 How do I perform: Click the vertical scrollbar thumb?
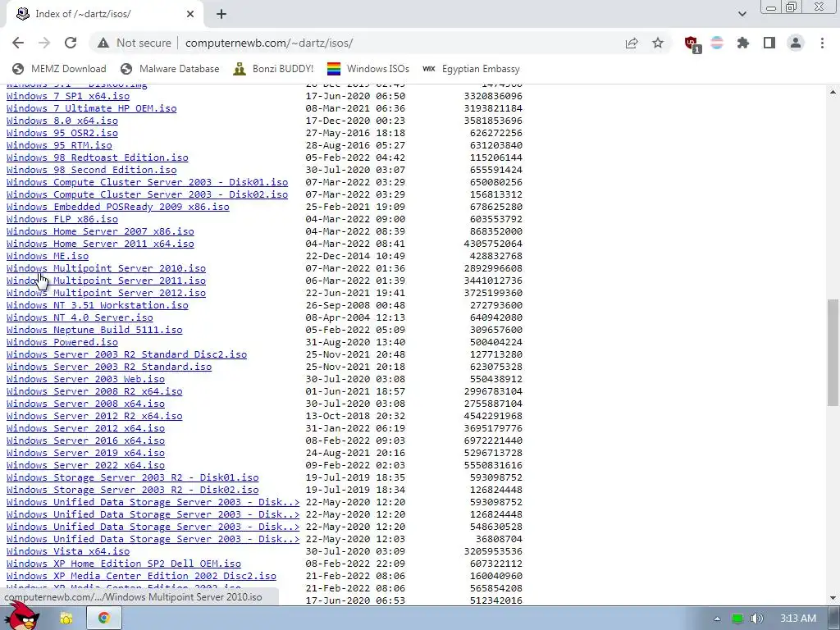coord(833,353)
